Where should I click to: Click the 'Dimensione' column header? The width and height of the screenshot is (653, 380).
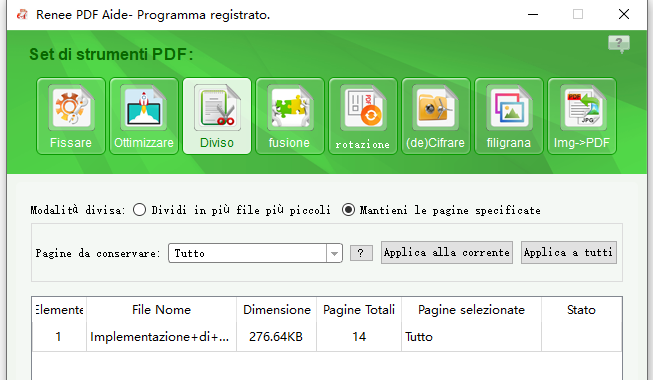click(x=277, y=310)
